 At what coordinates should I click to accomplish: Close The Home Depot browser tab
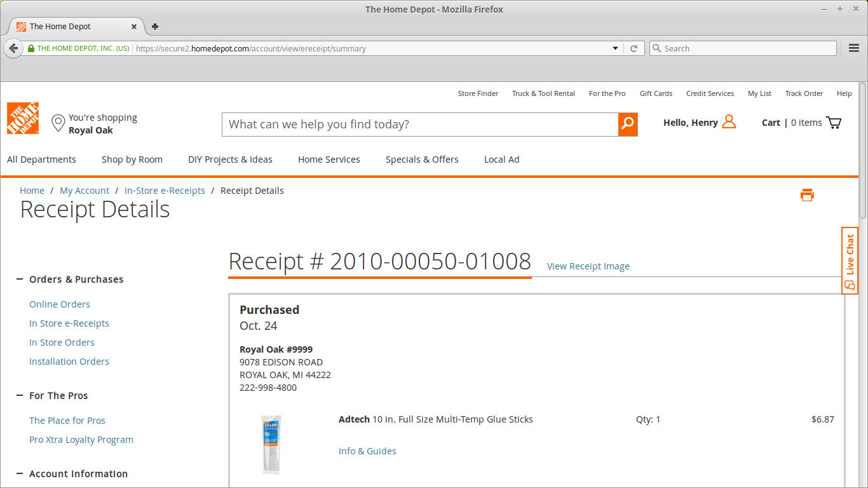pos(134,27)
